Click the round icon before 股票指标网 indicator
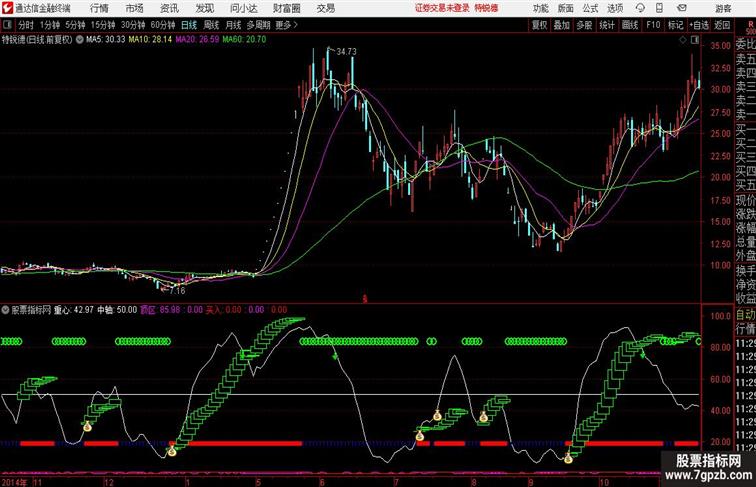 (5, 310)
